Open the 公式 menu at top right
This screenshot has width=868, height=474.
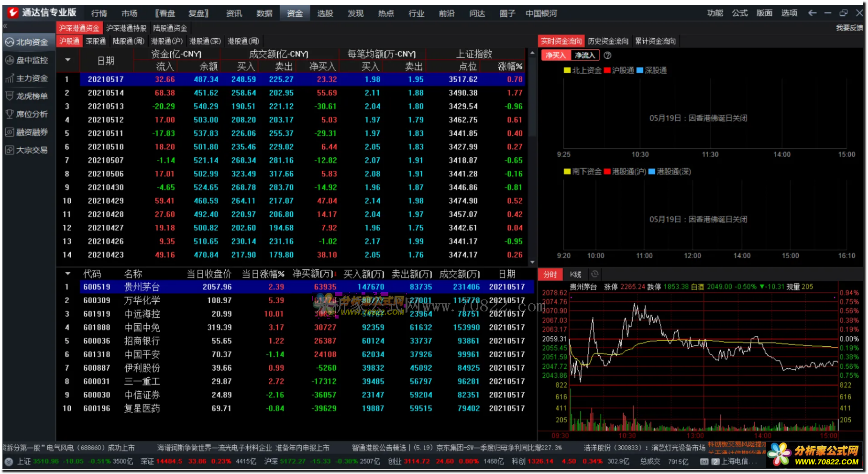[x=740, y=13]
